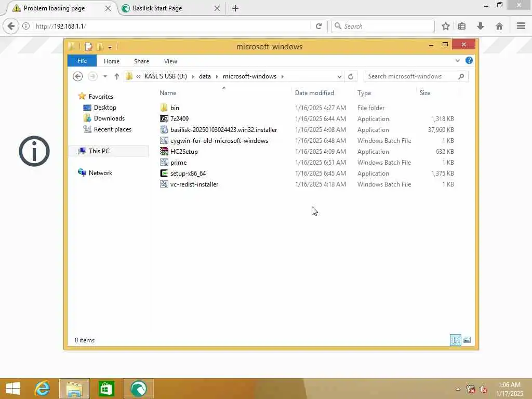This screenshot has height=399, width=532.
Task: Expand arrow after KASL'S USB breadcrumb
Action: pyautogui.click(x=193, y=76)
